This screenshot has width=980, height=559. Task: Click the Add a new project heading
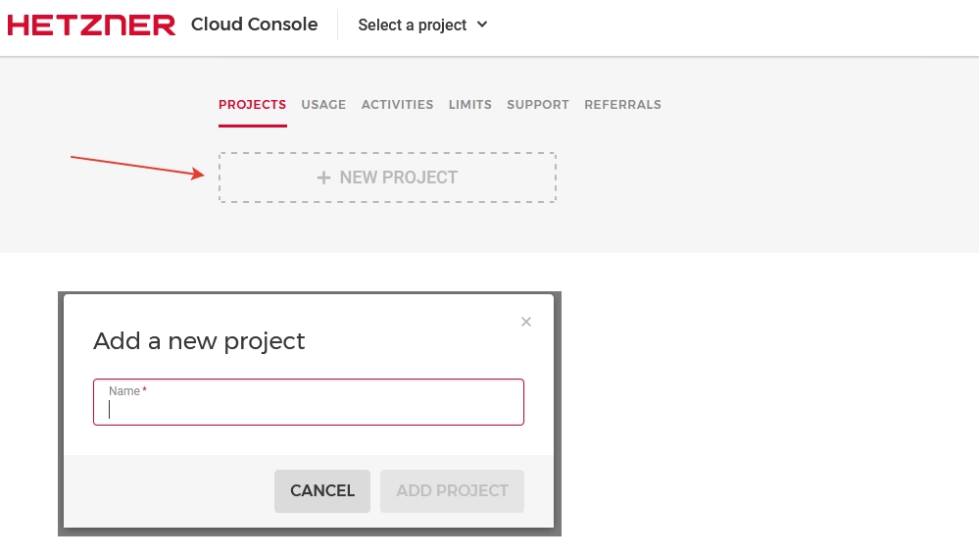click(199, 341)
